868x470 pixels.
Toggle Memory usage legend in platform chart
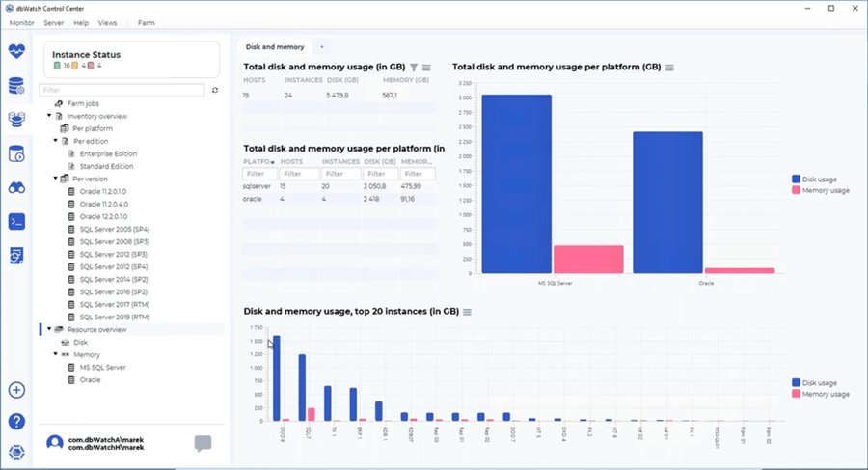[821, 190]
